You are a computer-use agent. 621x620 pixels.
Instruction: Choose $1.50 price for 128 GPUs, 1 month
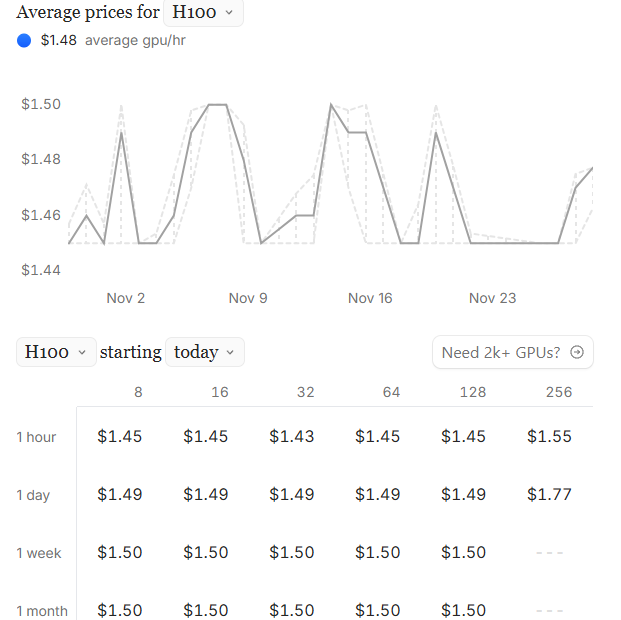[x=464, y=610]
